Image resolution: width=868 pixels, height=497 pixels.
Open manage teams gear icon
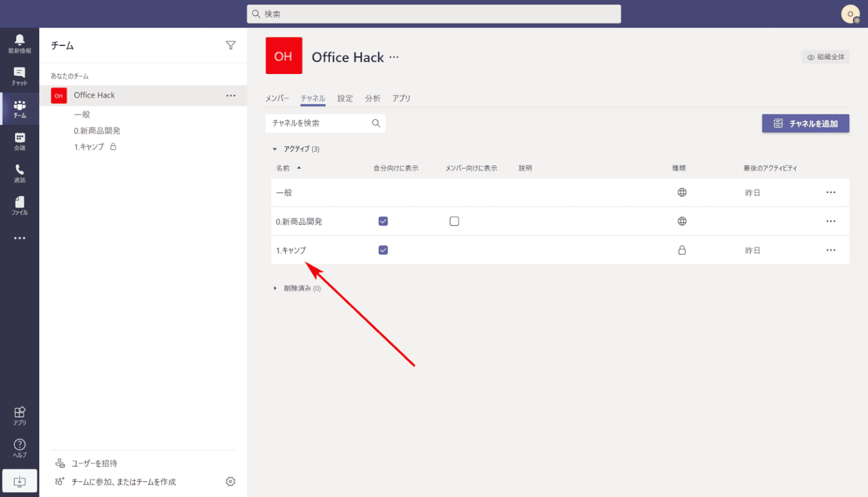230,481
